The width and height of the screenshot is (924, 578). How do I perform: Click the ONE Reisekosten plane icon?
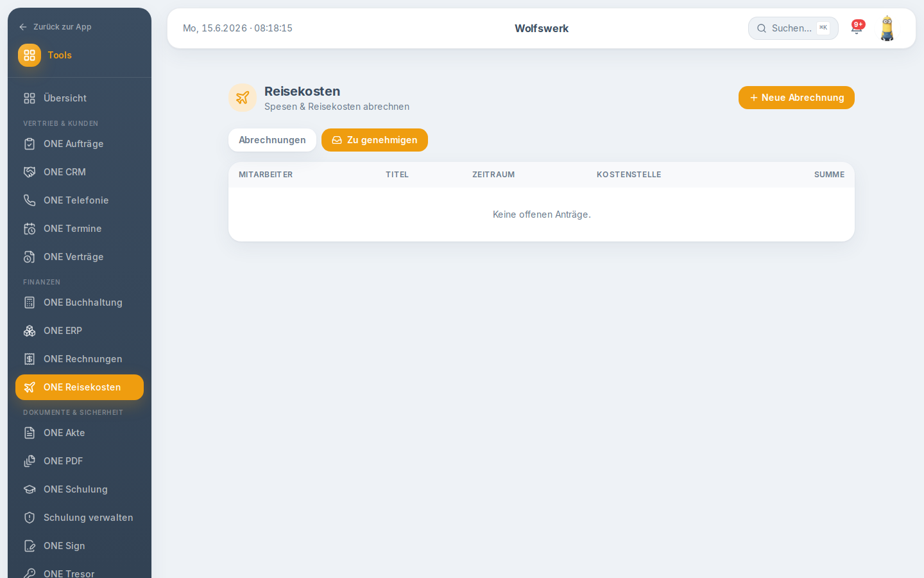point(30,387)
